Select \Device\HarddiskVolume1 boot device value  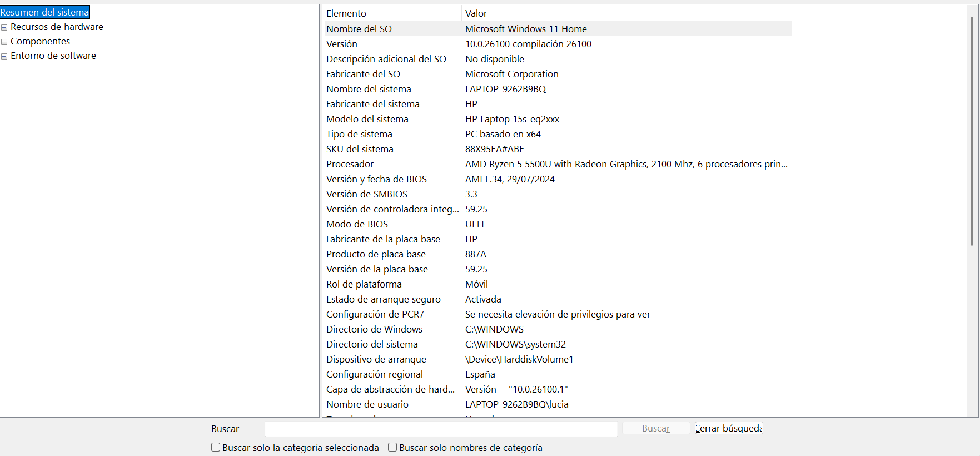click(x=519, y=359)
